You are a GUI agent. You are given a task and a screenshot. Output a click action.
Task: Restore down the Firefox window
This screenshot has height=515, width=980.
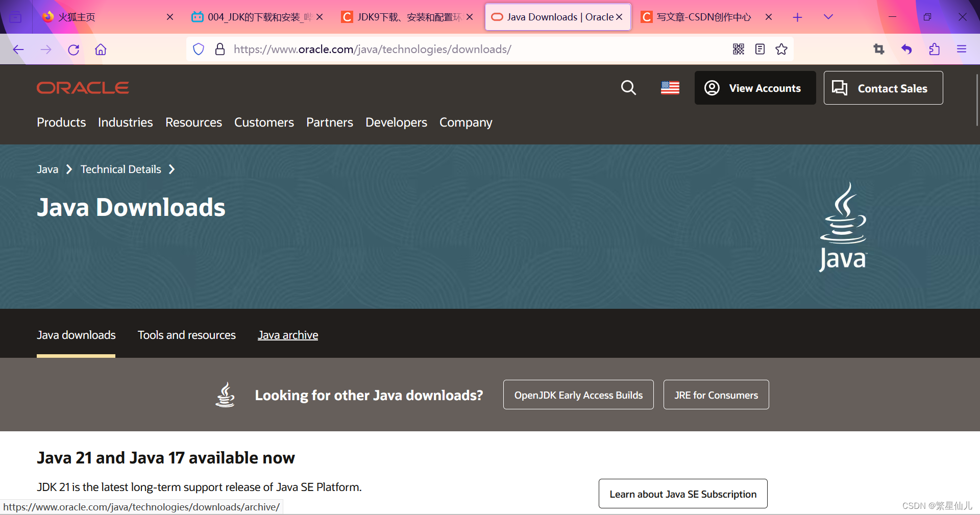point(927,17)
